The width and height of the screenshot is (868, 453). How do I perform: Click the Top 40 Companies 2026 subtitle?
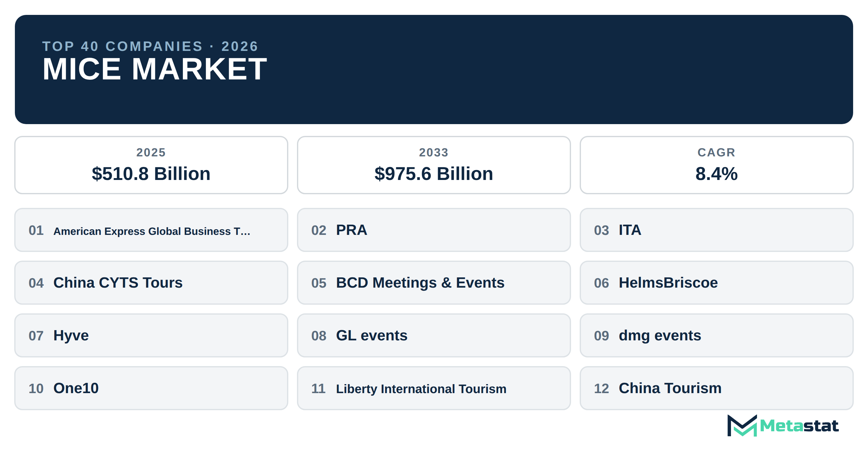tap(150, 46)
